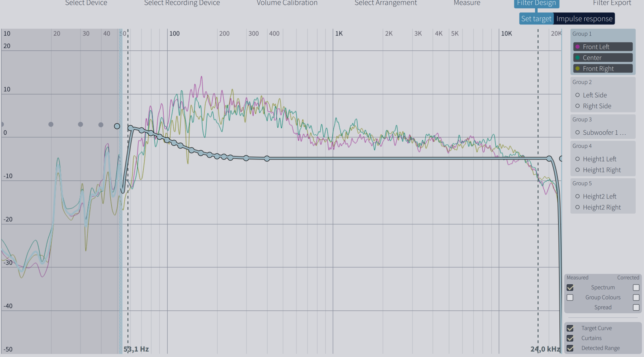Enable the Corrected Spectrum checkbox

636,287
